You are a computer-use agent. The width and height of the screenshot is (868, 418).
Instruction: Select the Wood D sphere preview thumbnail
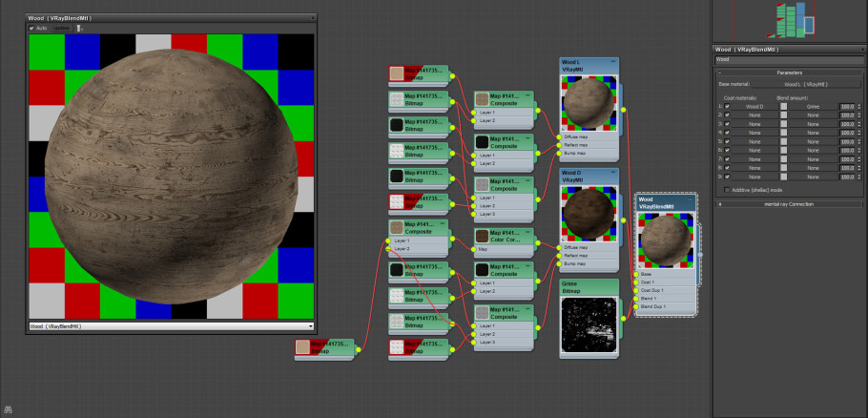(589, 215)
